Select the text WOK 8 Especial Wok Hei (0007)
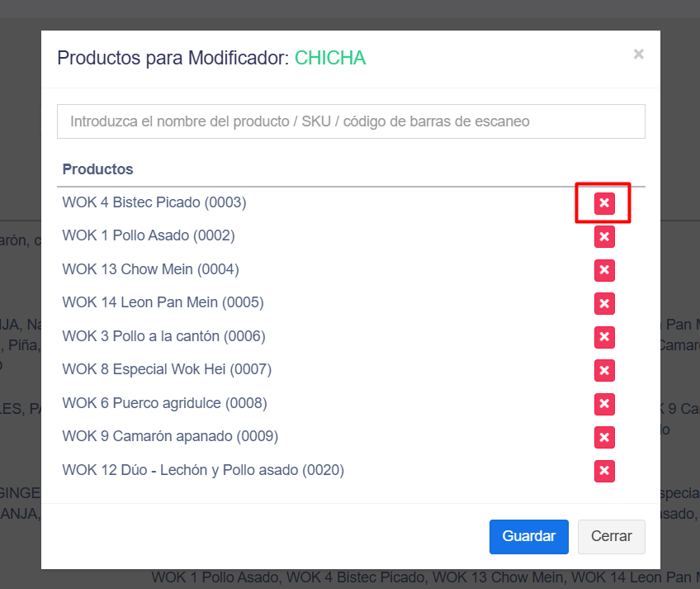This screenshot has height=589, width=700. pos(167,369)
